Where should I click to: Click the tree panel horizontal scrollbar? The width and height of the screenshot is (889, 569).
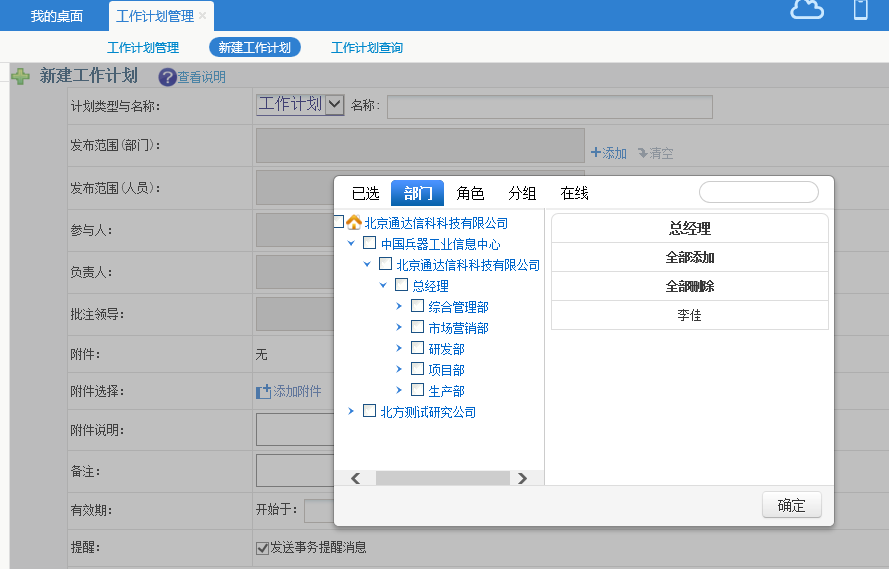(440, 478)
